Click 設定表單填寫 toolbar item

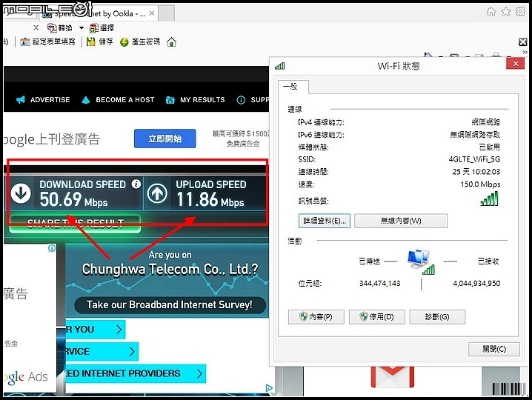[48, 41]
